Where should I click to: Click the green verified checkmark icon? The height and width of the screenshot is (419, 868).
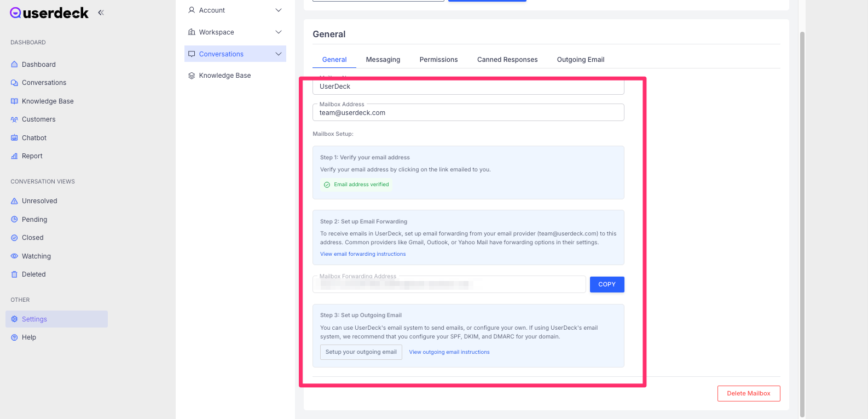point(327,185)
